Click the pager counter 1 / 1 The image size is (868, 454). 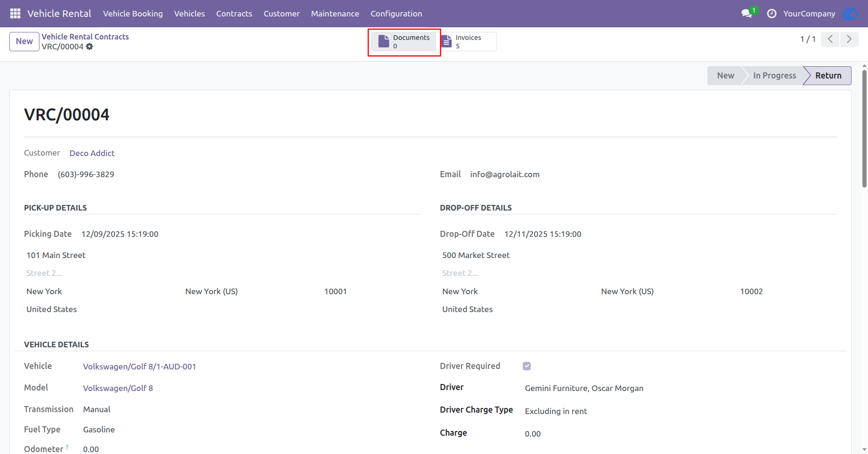coord(808,39)
